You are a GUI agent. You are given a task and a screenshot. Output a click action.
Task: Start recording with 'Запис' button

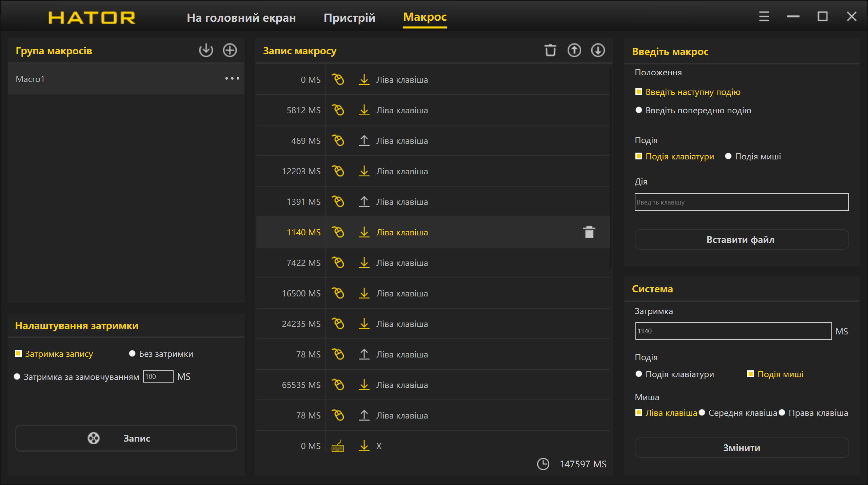[126, 438]
